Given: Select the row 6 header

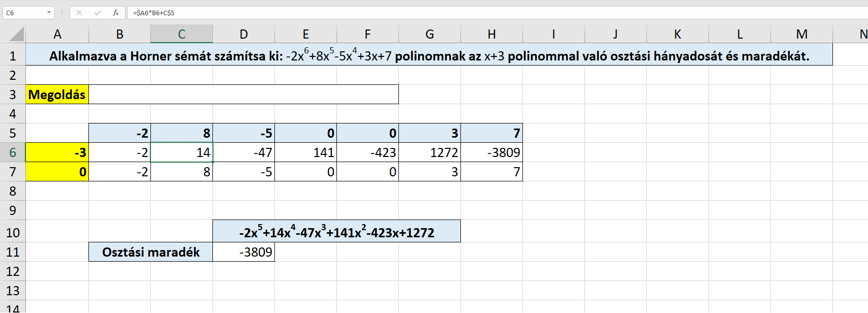Looking at the screenshot, I should pos(13,152).
